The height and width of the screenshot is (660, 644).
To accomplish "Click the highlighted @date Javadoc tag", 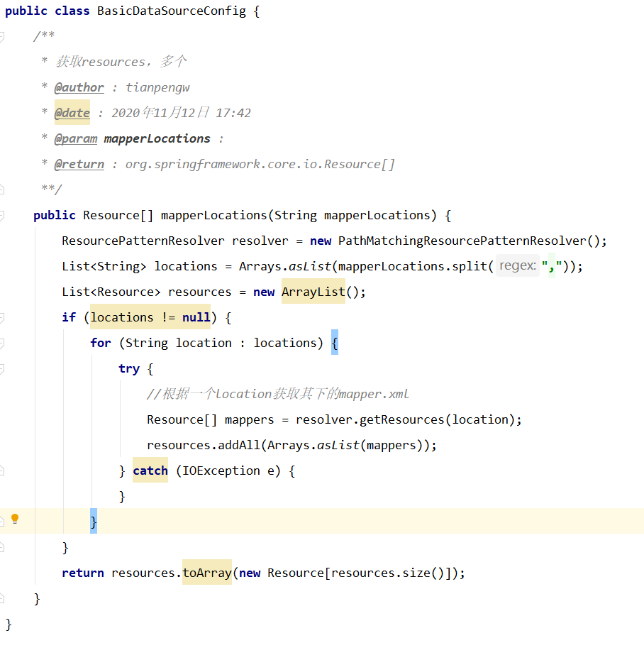I will coord(72,113).
